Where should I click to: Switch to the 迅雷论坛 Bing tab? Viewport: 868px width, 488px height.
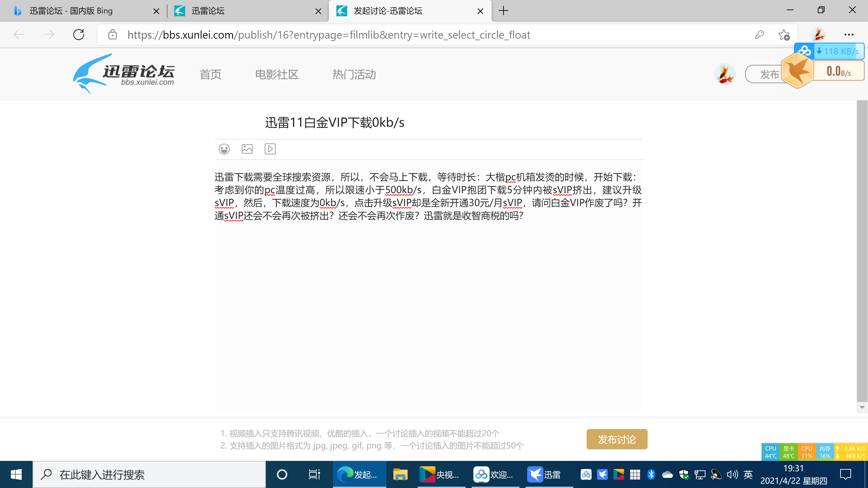pyautogui.click(x=71, y=10)
